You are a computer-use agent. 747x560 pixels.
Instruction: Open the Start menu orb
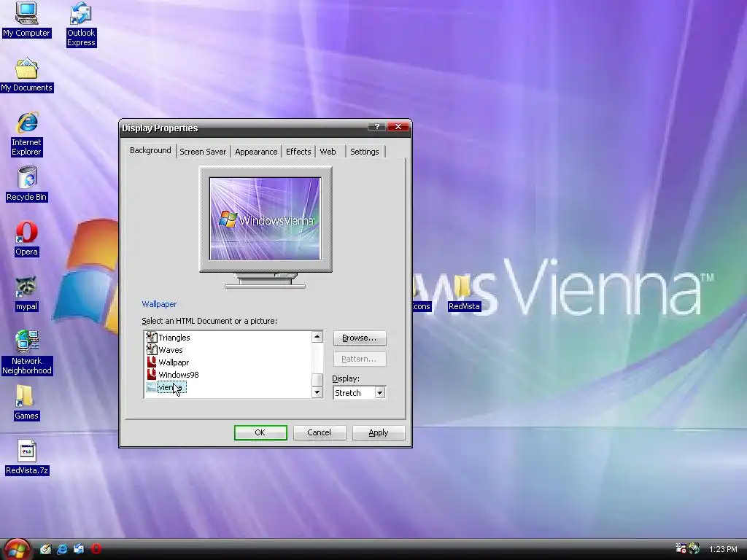pyautogui.click(x=18, y=550)
